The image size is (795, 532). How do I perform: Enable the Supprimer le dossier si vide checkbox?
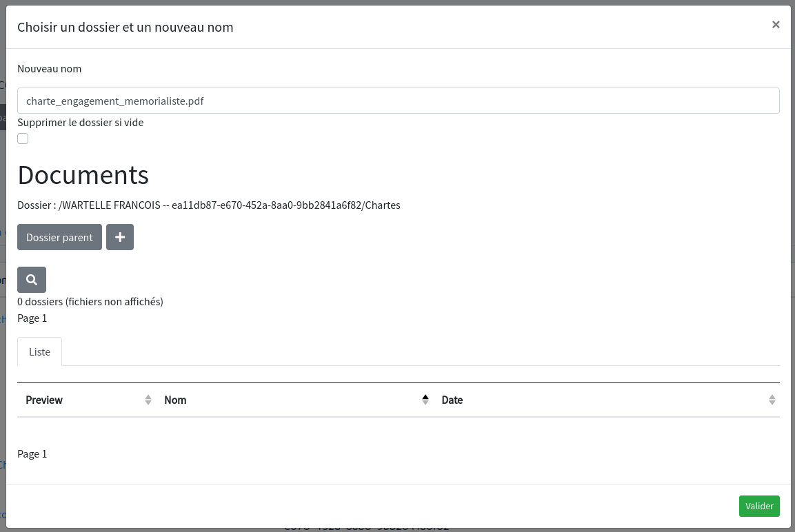[23, 139]
